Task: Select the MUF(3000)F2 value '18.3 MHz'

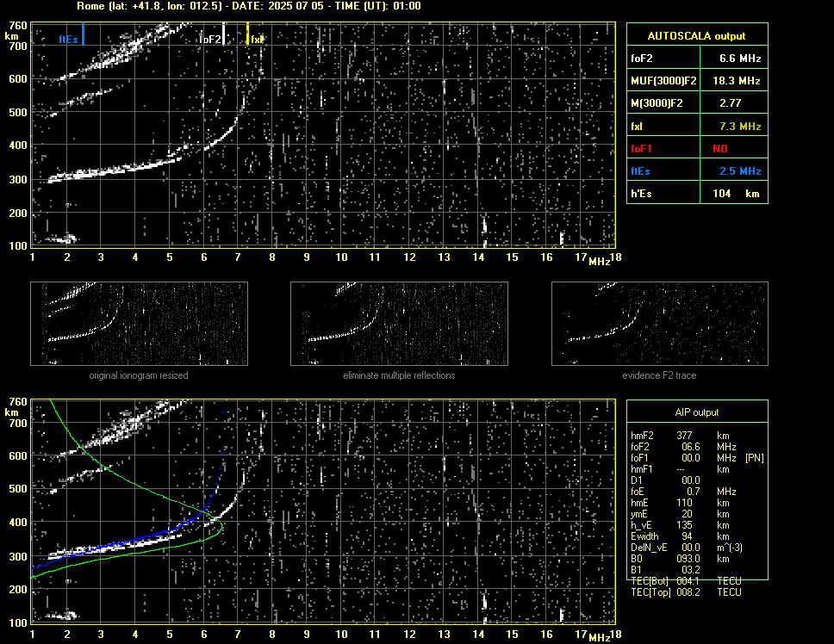Action: tap(736, 81)
